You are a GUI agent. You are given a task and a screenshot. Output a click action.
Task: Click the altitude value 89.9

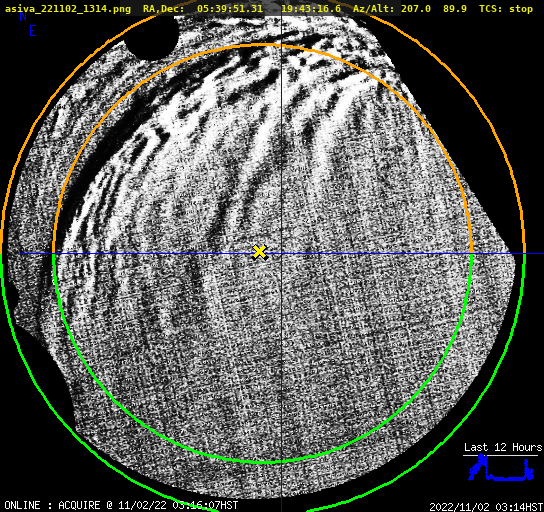[454, 9]
